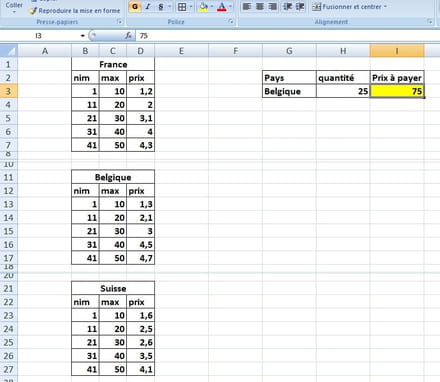
Task: Click the max header in row 22
Action: [113, 302]
